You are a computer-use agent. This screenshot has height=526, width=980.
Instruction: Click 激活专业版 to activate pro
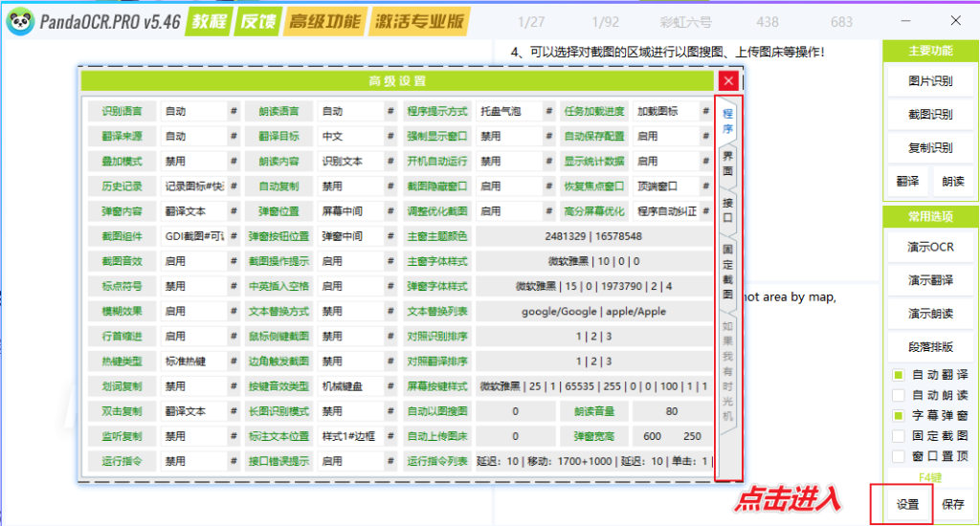tap(419, 22)
